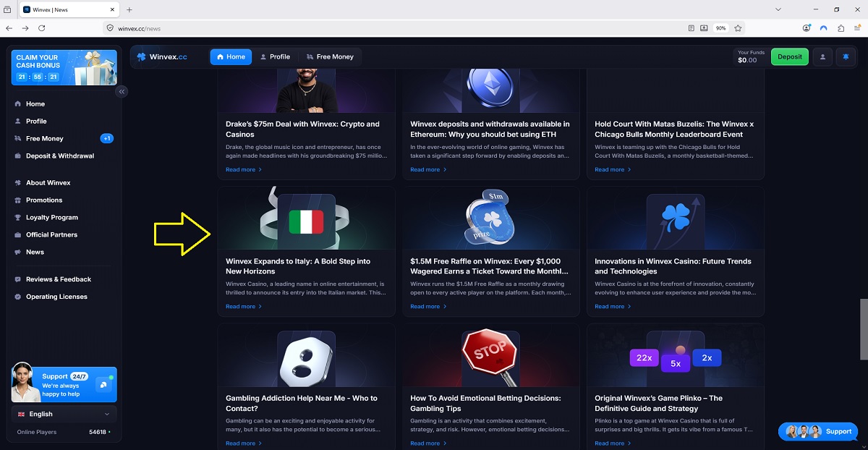Click the 90% zoom level indicator
Image resolution: width=868 pixels, height=450 pixels.
(x=720, y=28)
